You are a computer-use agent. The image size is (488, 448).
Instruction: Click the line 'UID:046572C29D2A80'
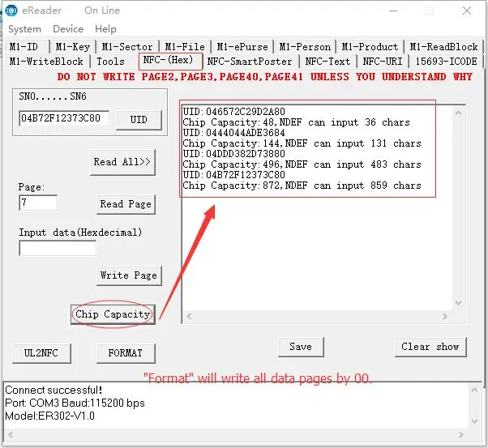coord(234,112)
